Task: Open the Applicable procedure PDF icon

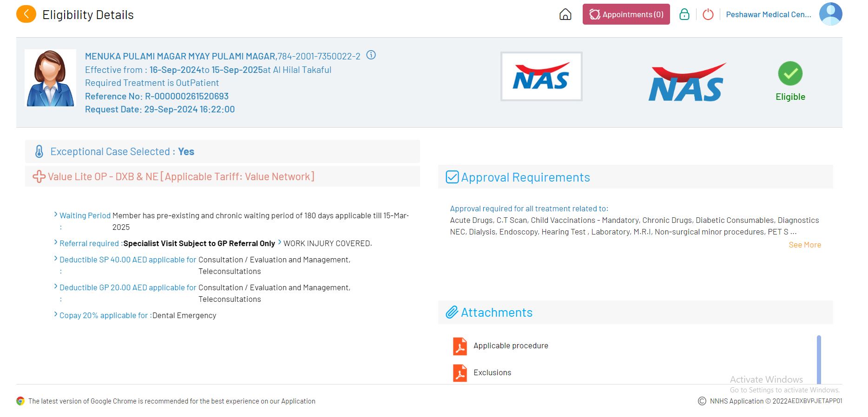Action: coord(460,346)
